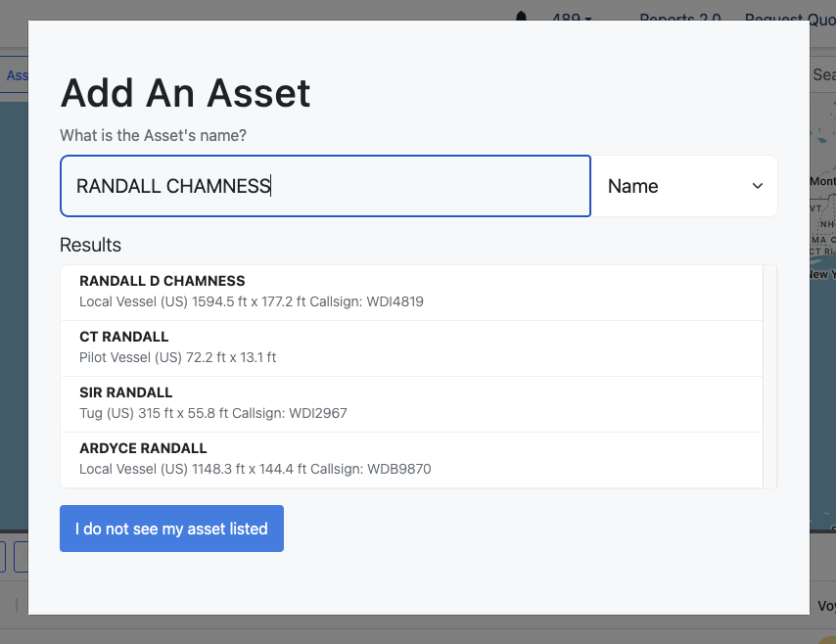
Task: Select ARDYCE RANDALL from the results
Action: (x=411, y=459)
